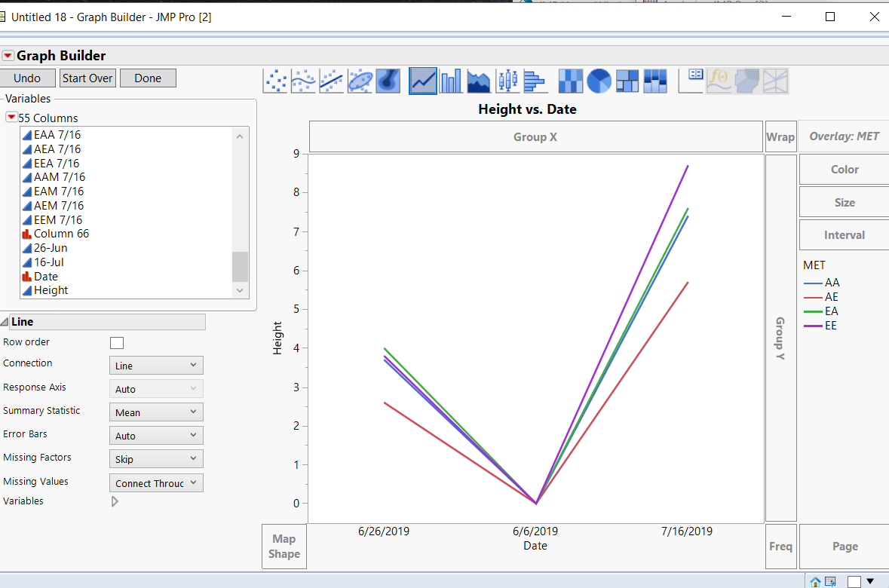Image resolution: width=889 pixels, height=588 pixels.
Task: Open the Summary Statistic Mean dropdown
Action: click(156, 412)
